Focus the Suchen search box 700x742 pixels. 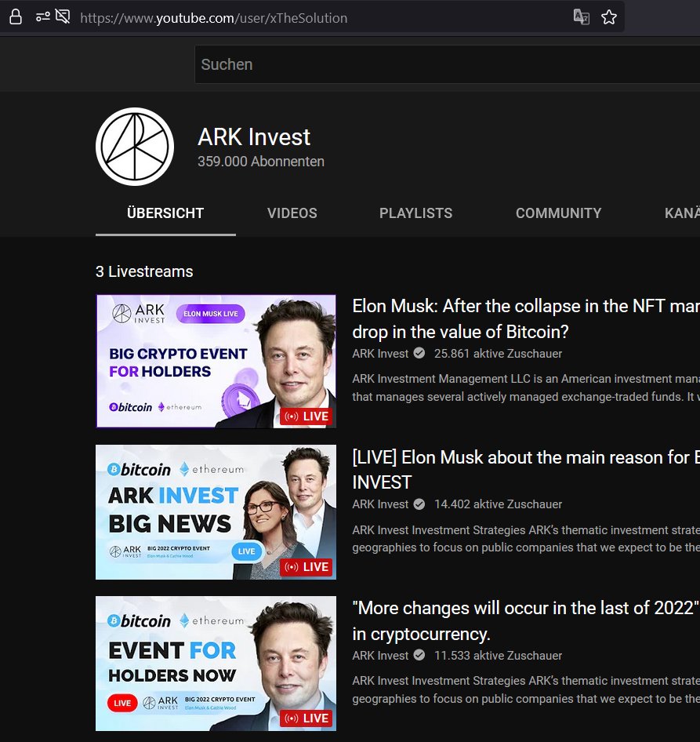[x=448, y=64]
